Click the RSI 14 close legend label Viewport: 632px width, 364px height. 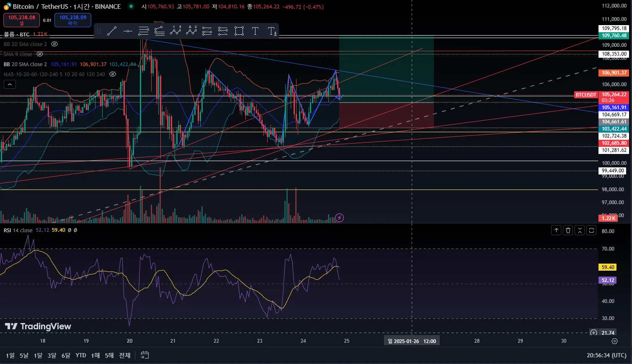(x=18, y=230)
